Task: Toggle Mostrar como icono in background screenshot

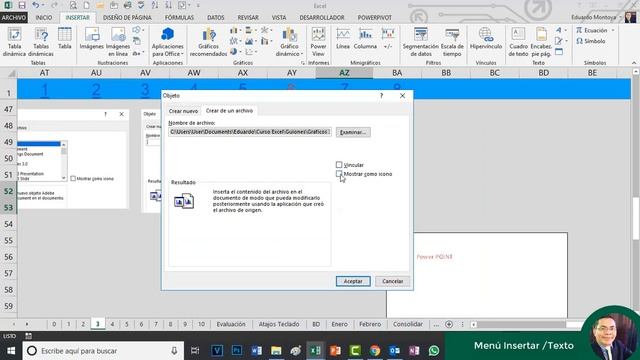Action: click(73, 178)
